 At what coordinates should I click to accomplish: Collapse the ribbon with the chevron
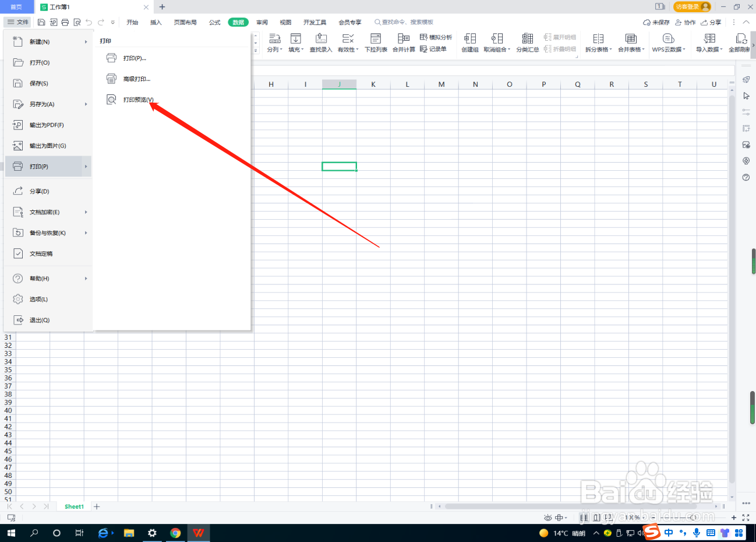coord(746,22)
